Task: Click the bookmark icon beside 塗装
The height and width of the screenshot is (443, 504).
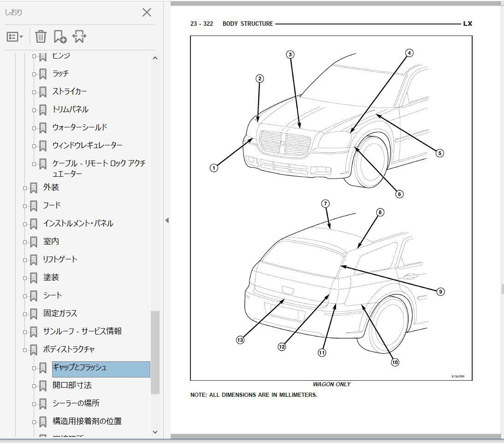Action: 34,278
